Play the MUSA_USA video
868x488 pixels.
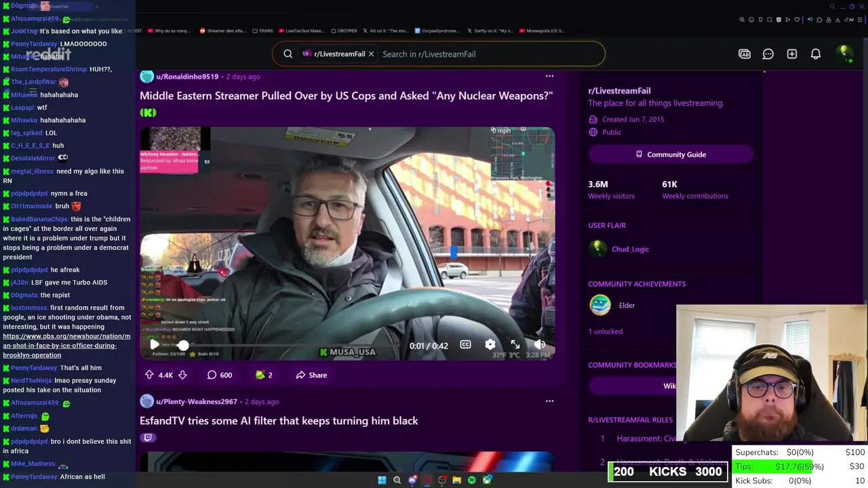tap(155, 344)
